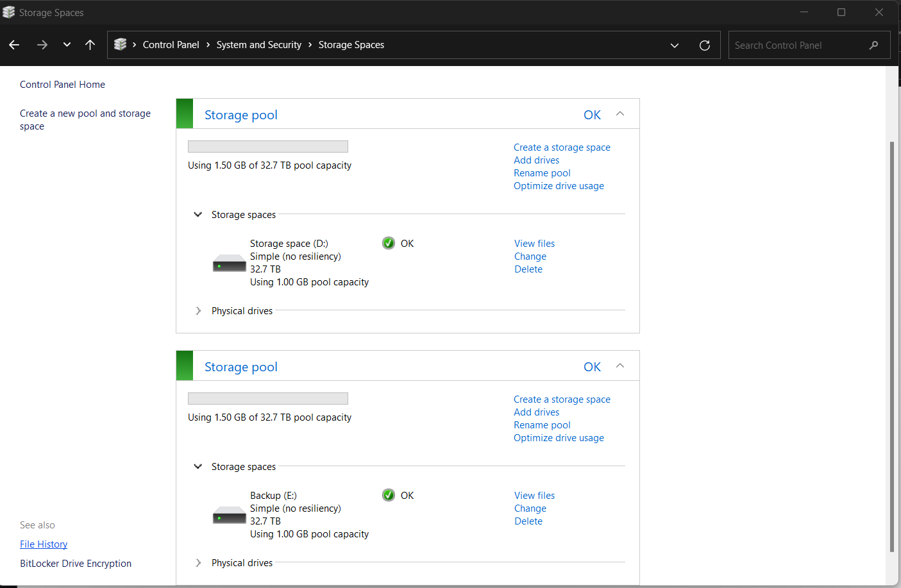Open recent locations dropdown arrow
Viewport: 901px width, 588px height.
tap(67, 45)
